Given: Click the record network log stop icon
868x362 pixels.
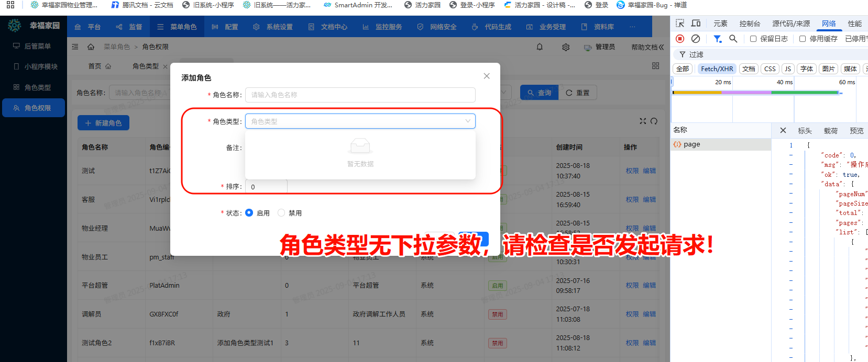Looking at the screenshot, I should tap(680, 39).
